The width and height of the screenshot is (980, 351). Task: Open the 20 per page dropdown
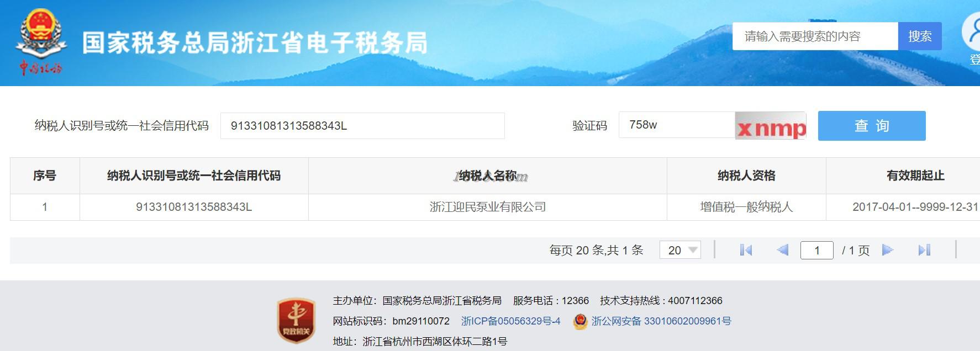(680, 250)
